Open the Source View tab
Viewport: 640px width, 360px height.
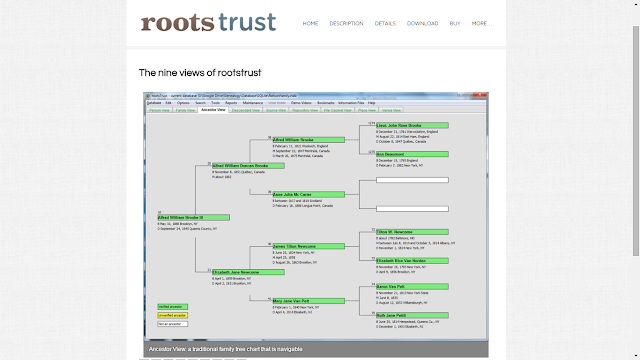coord(276,110)
